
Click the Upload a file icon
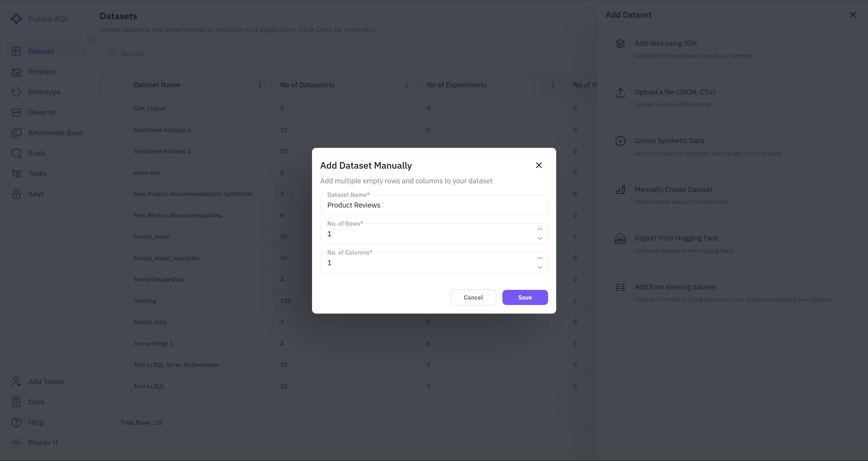click(620, 93)
